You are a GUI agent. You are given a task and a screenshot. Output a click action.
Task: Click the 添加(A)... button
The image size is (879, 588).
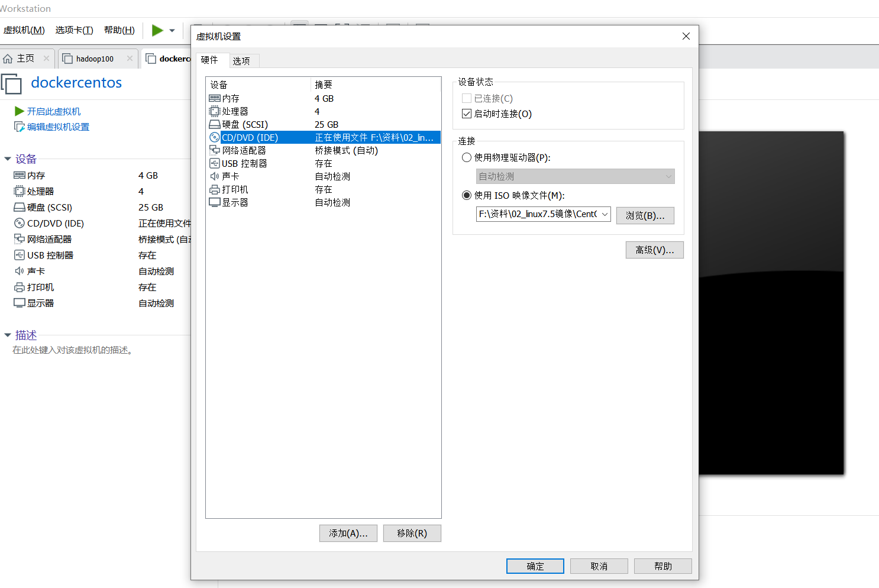(x=348, y=533)
